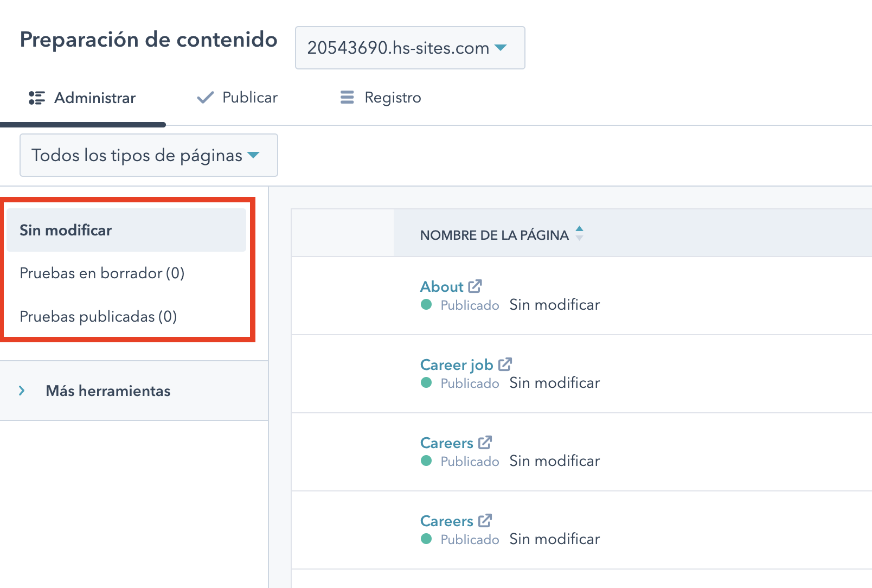Open the Todos los tipos de páginas filter
872x588 pixels.
[x=148, y=155]
